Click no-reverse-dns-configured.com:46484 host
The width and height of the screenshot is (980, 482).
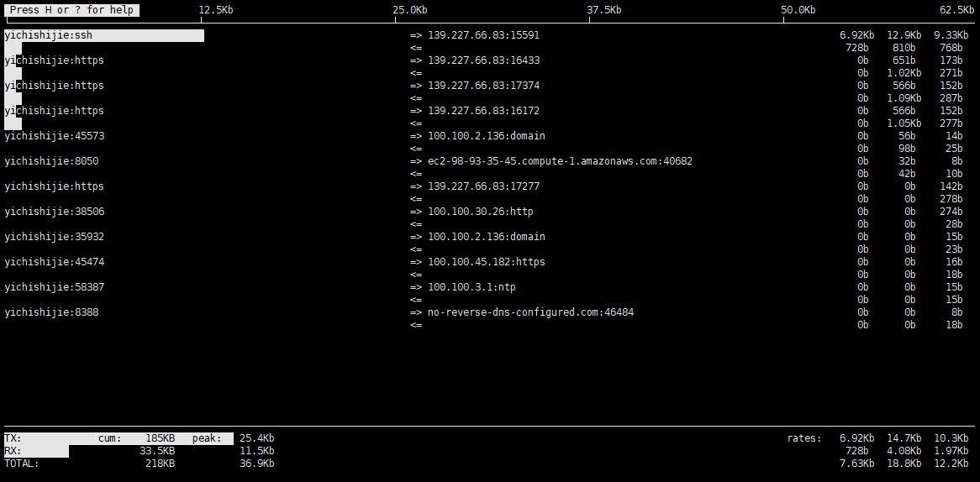pos(530,312)
